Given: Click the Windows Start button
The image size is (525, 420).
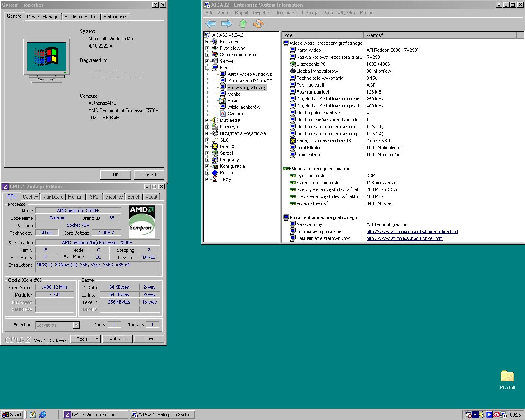Looking at the screenshot, I should [12, 415].
